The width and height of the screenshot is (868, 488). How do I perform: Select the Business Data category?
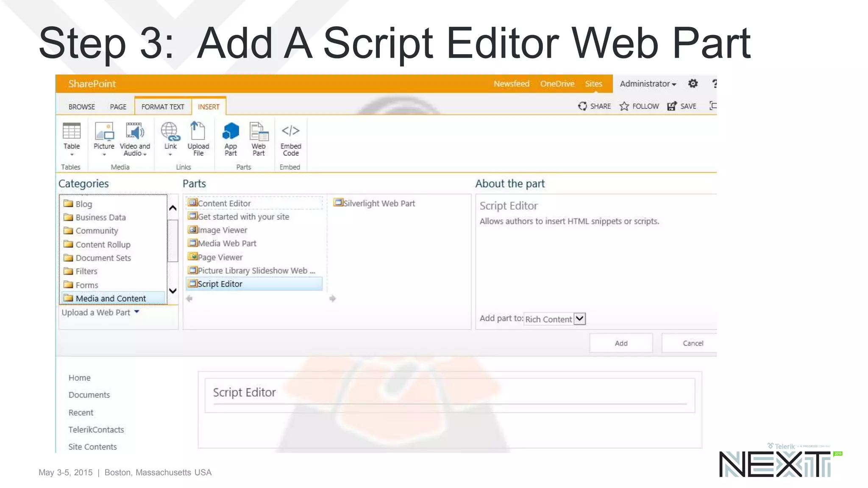pos(95,217)
